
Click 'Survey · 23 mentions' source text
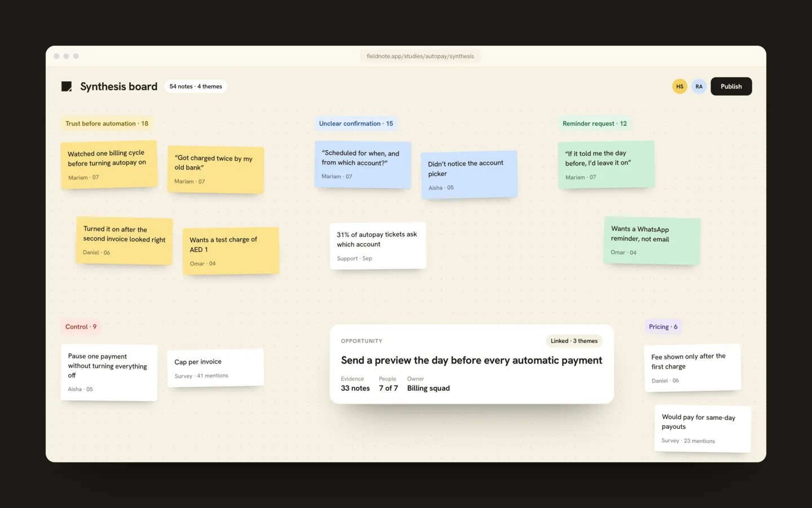[x=688, y=441]
